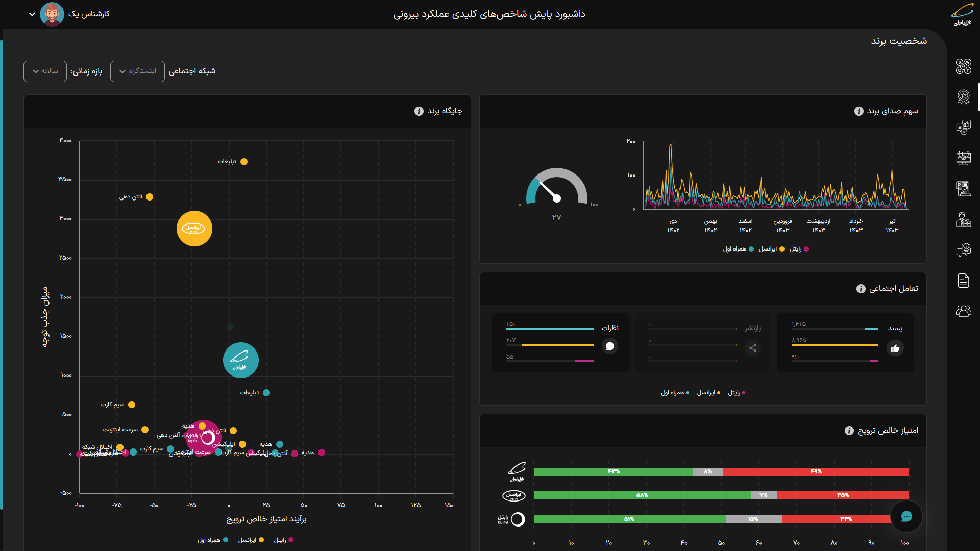The image size is (980, 551).
Task: Click the share icon in «بازنشر» card
Action: (x=752, y=348)
